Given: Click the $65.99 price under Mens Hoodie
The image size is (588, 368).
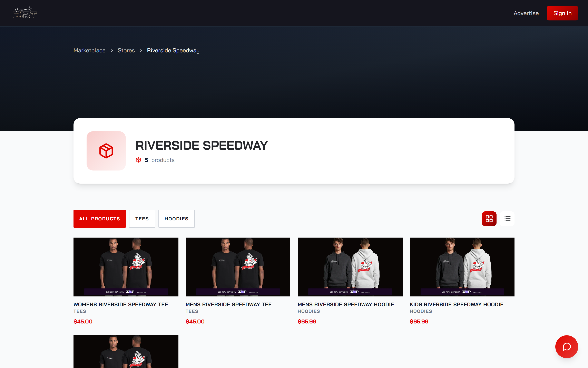Looking at the screenshot, I should tap(307, 321).
